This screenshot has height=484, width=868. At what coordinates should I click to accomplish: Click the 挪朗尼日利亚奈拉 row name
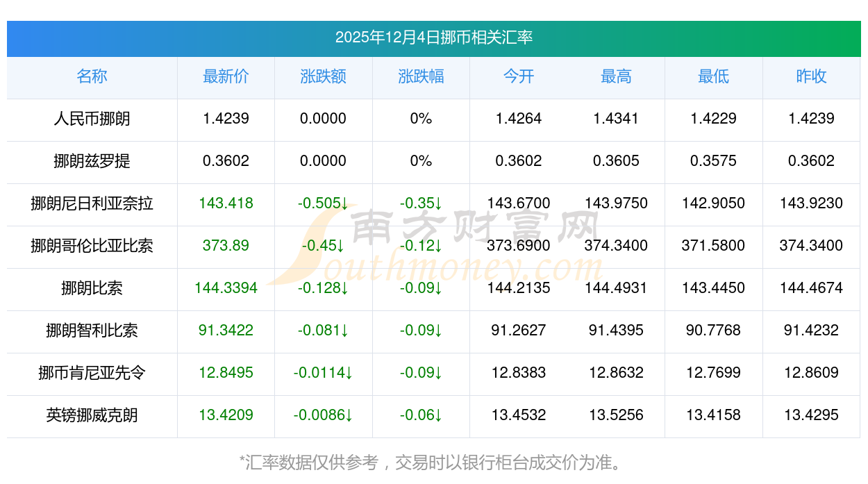pos(92,203)
